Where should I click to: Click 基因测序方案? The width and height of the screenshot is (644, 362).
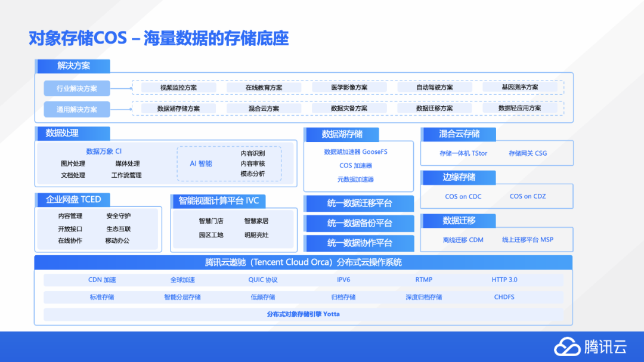pyautogui.click(x=520, y=87)
